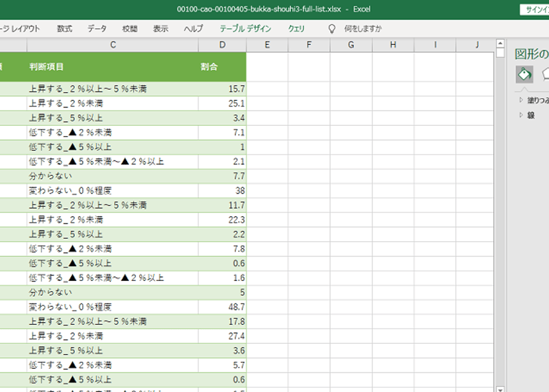The width and height of the screenshot is (549, 392).
Task: Select column H header
Action: click(x=393, y=45)
